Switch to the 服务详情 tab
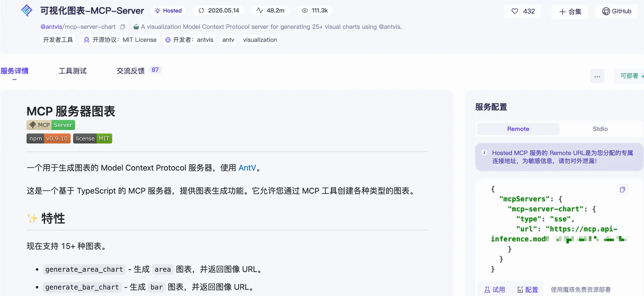Screen dimensions: 644x296 coord(14,71)
